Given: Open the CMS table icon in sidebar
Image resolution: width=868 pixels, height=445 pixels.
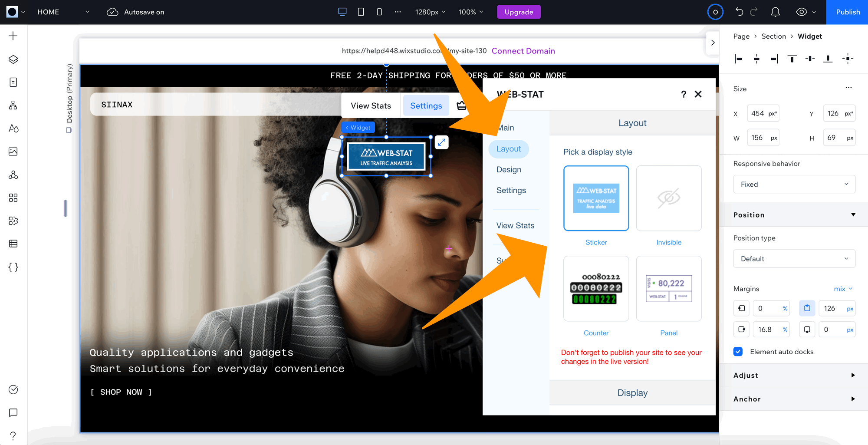Looking at the screenshot, I should pyautogui.click(x=13, y=244).
